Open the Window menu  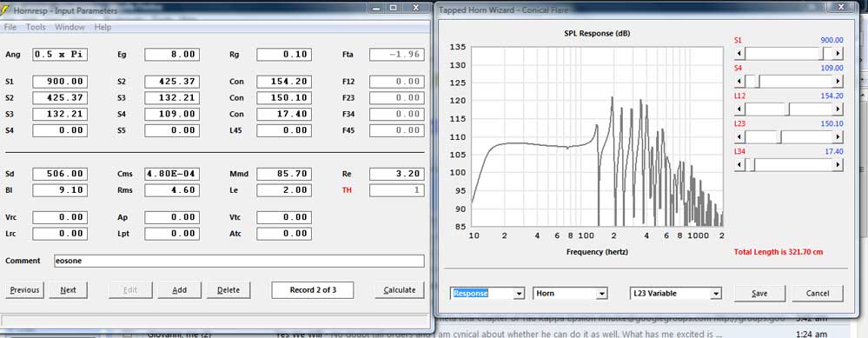70,27
